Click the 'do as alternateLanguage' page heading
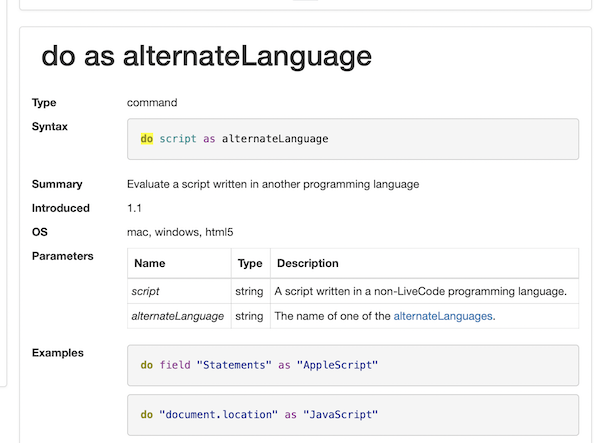The width and height of the screenshot is (604, 443). pyautogui.click(x=206, y=57)
